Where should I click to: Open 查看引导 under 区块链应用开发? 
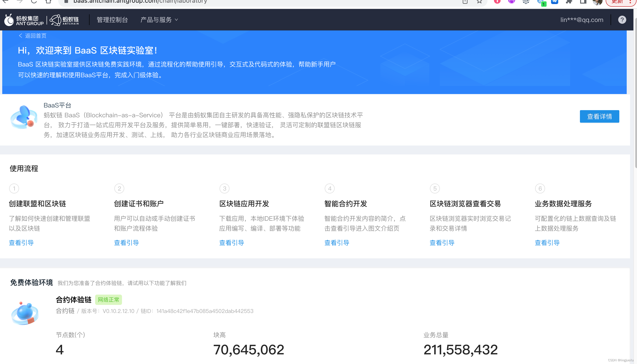pos(232,243)
